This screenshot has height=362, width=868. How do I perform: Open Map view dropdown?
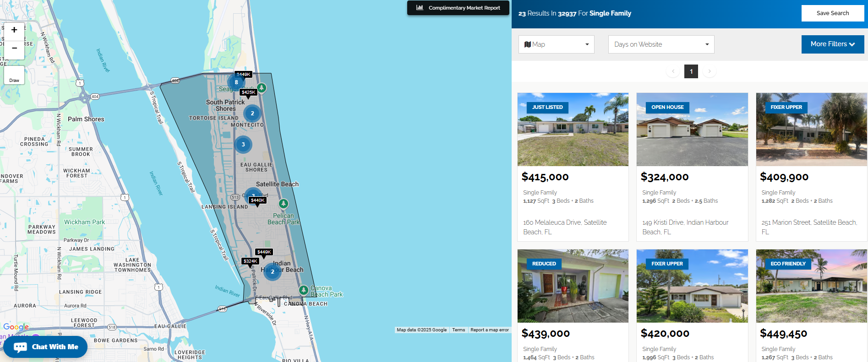click(x=557, y=44)
